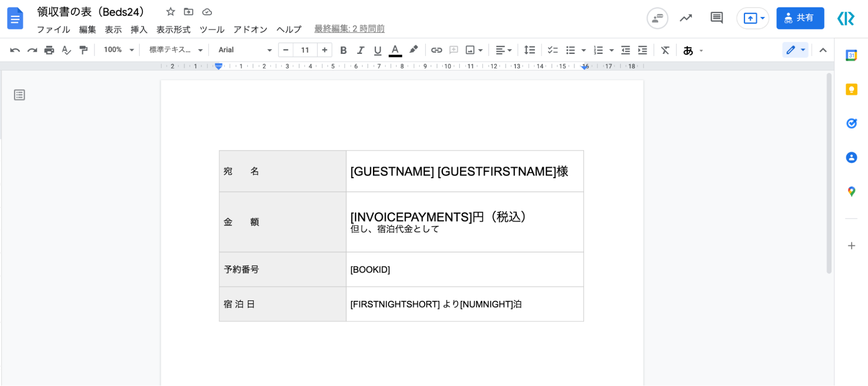Open the paragraph style 標準テキスト dropdown
868x386 pixels.
(x=175, y=50)
